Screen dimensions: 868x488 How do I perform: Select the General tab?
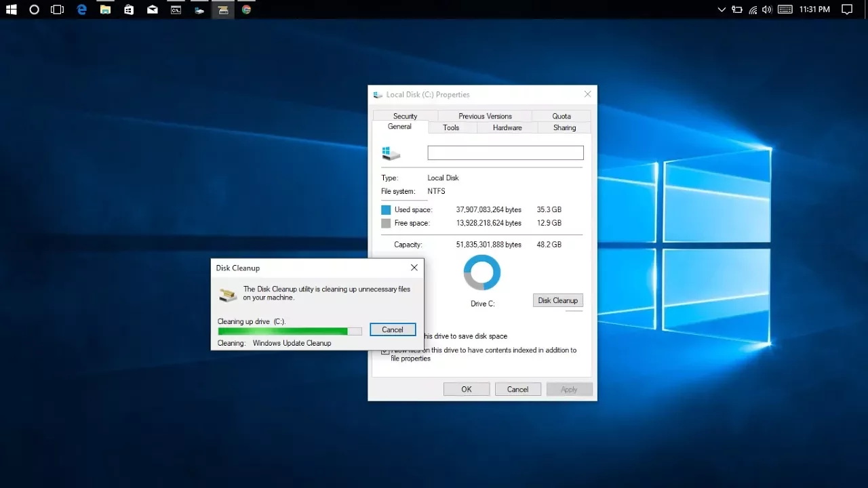[x=399, y=127]
